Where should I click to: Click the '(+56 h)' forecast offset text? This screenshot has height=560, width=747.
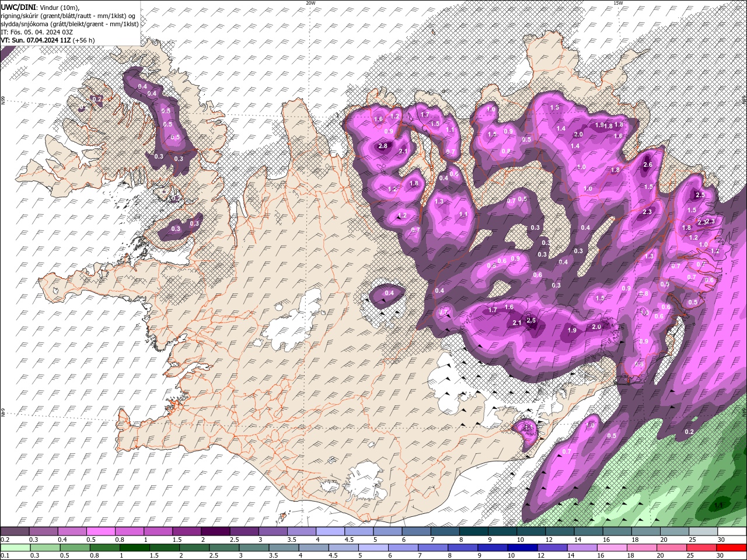coord(83,40)
